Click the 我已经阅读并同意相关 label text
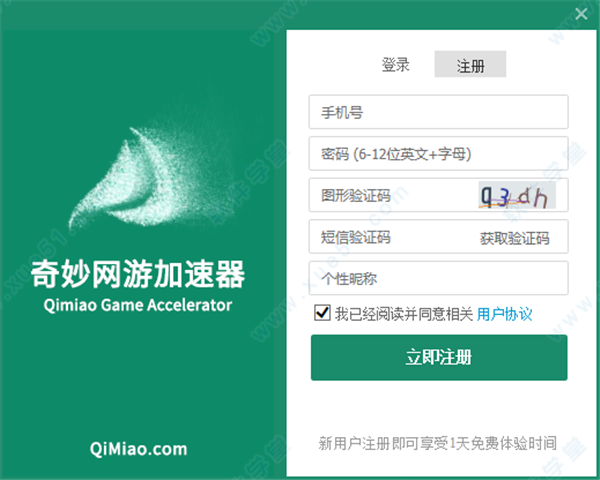Viewport: 600px width, 480px height. (404, 314)
